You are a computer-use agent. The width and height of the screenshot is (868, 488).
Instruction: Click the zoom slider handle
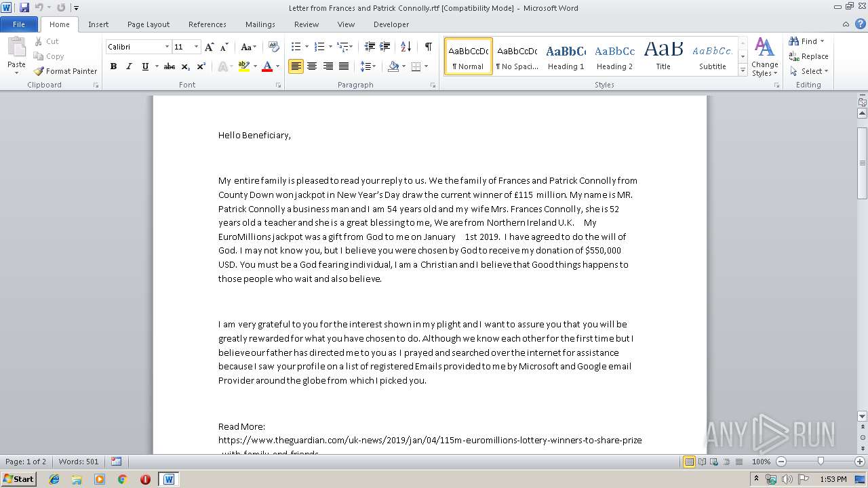[821, 461]
